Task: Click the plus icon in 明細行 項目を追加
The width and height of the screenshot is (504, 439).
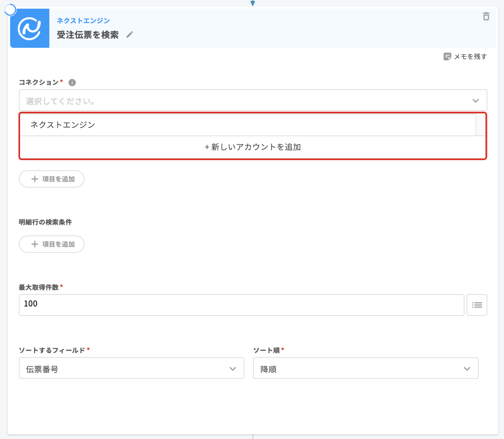Action: tap(35, 244)
